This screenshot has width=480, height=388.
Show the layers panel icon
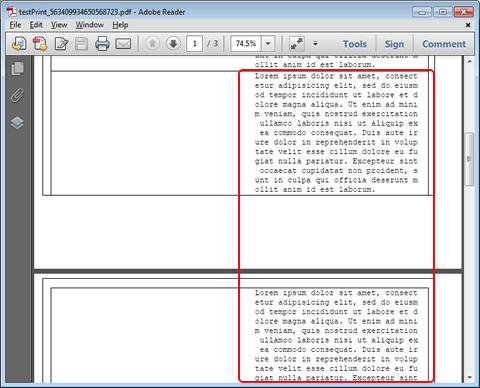[x=17, y=123]
